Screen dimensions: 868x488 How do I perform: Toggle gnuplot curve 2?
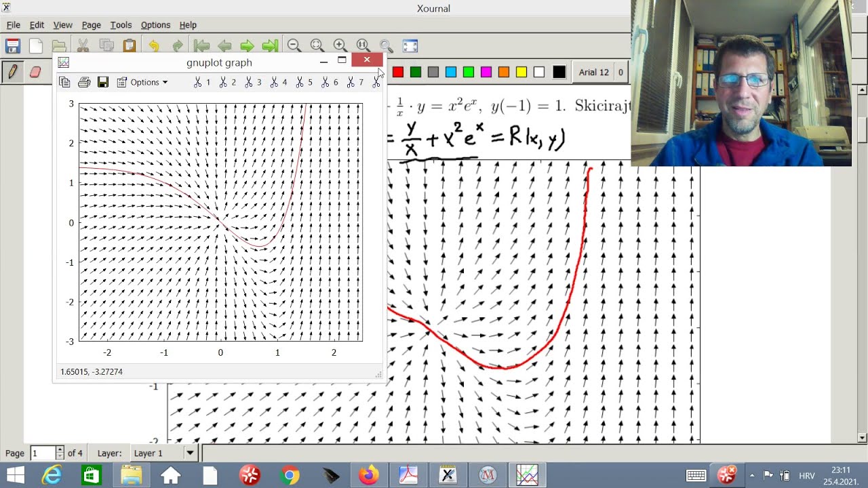click(228, 82)
